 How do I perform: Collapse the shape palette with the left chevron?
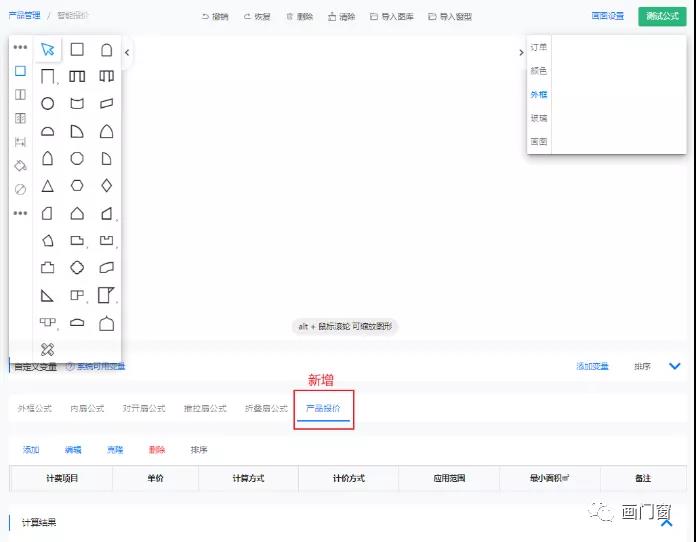pos(127,53)
